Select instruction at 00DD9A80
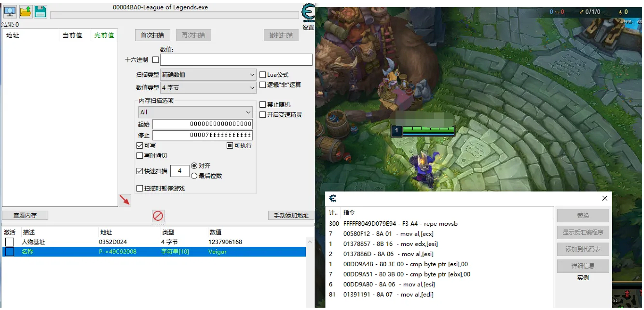Screen dimensions: 644x310 (440, 285)
